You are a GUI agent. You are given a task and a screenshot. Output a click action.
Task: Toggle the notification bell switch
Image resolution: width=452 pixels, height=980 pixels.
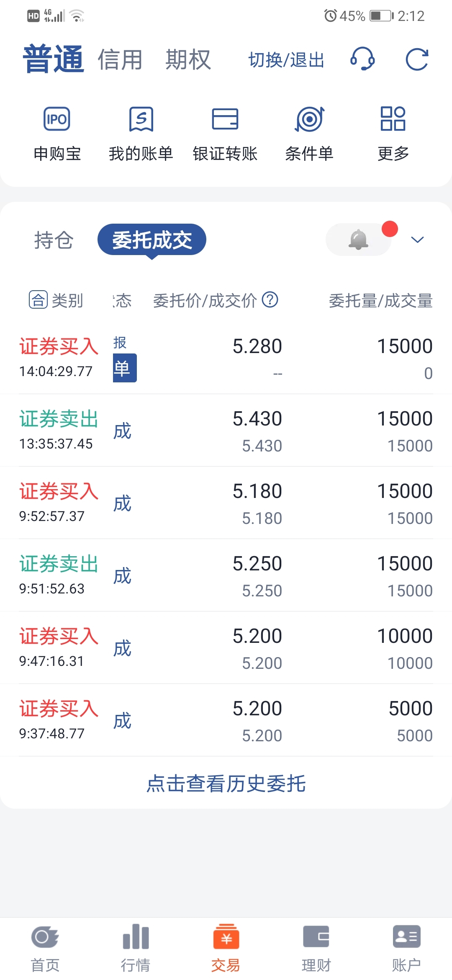[359, 240]
